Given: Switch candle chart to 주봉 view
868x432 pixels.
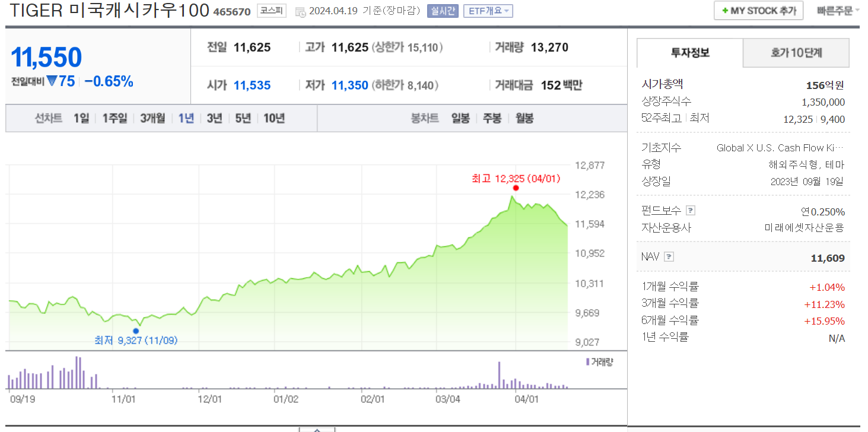Looking at the screenshot, I should 493,118.
